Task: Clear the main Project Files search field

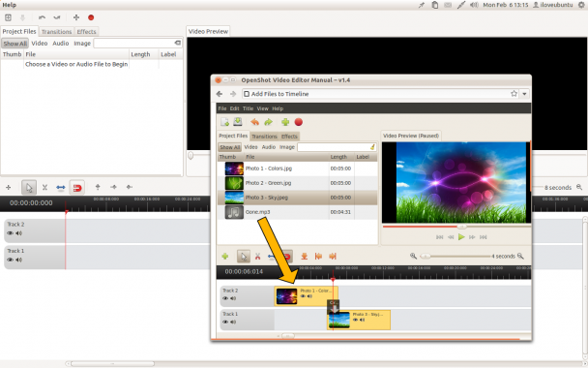Action: [x=178, y=43]
